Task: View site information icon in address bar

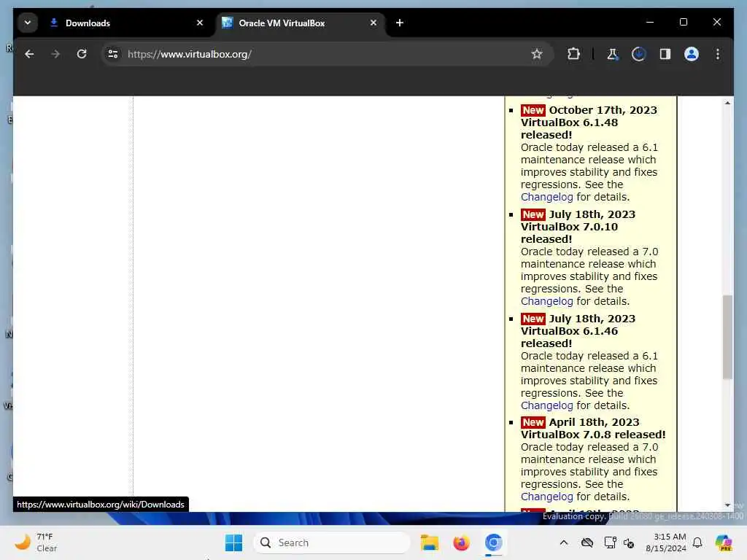Action: point(113,54)
